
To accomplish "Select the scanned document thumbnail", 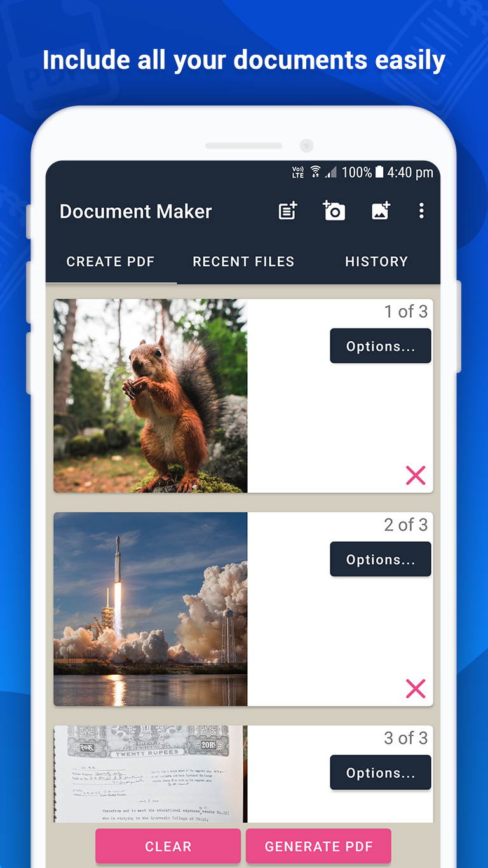I will (x=151, y=775).
